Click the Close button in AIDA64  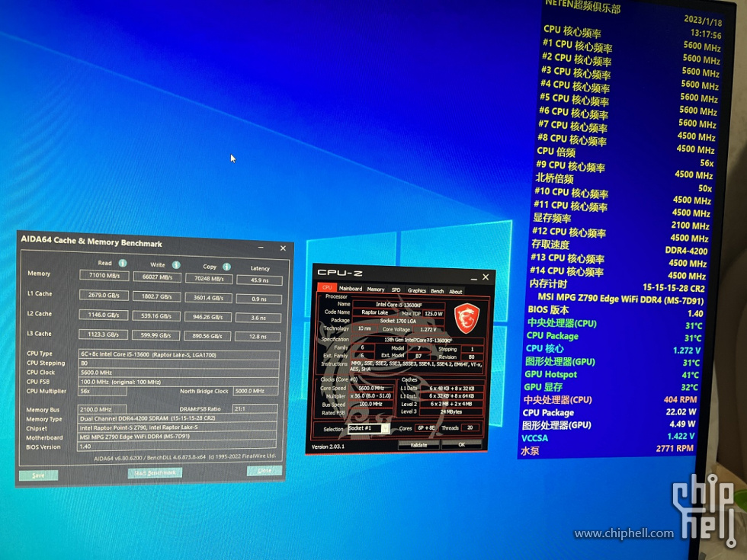[264, 471]
